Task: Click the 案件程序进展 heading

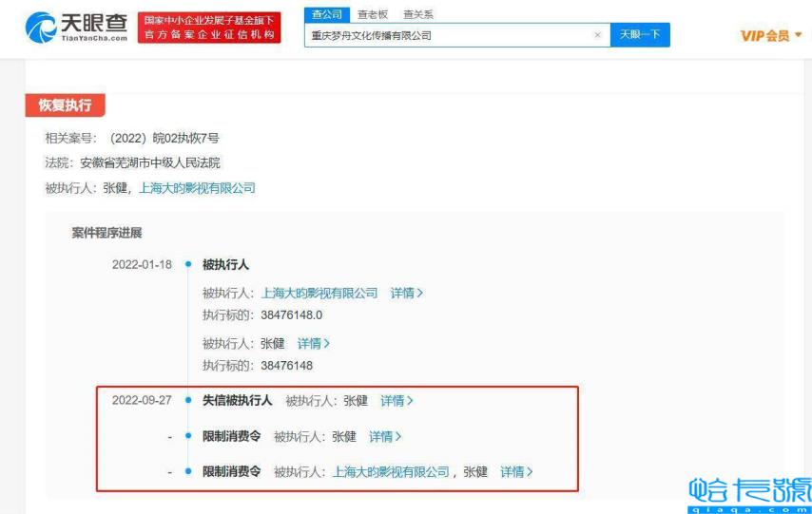Action: pyautogui.click(x=106, y=233)
